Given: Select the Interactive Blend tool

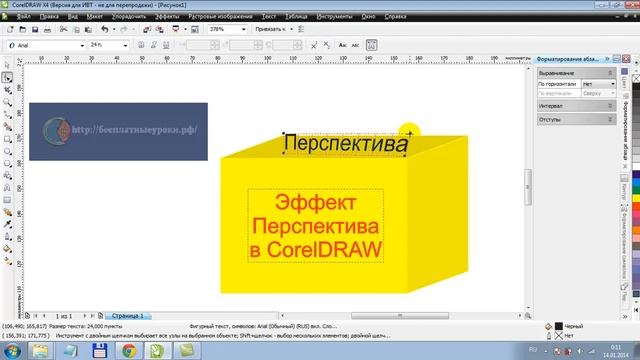Looking at the screenshot, I should click(x=7, y=212).
